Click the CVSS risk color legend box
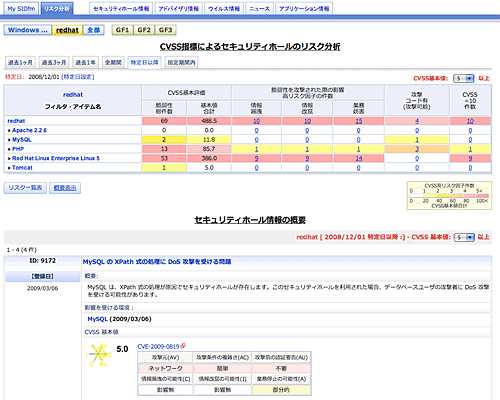500x400 pixels. (x=449, y=195)
